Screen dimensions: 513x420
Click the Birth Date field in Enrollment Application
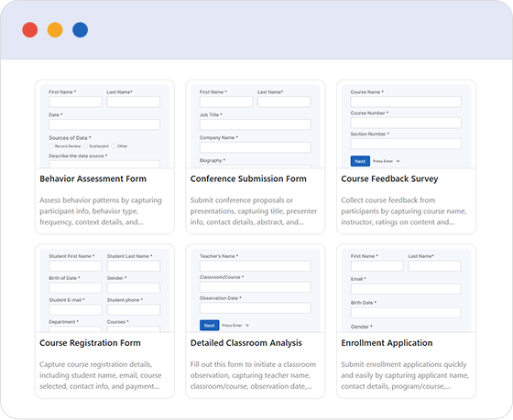(x=406, y=312)
